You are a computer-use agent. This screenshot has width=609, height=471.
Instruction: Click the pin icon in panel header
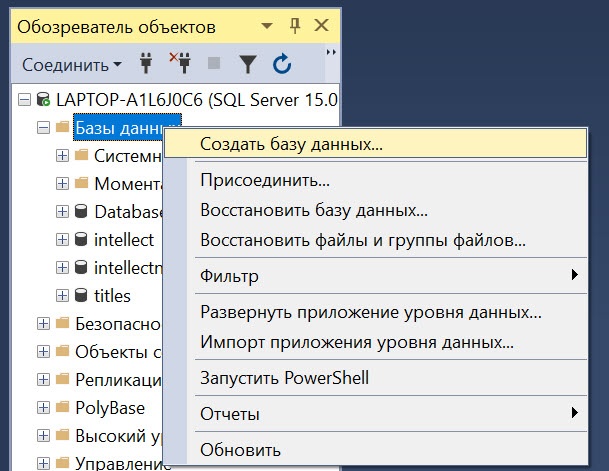click(295, 25)
